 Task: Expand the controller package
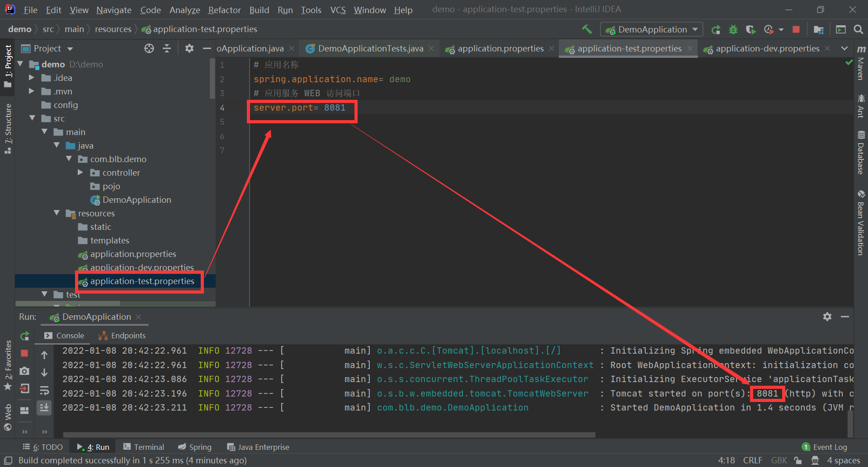[x=80, y=173]
